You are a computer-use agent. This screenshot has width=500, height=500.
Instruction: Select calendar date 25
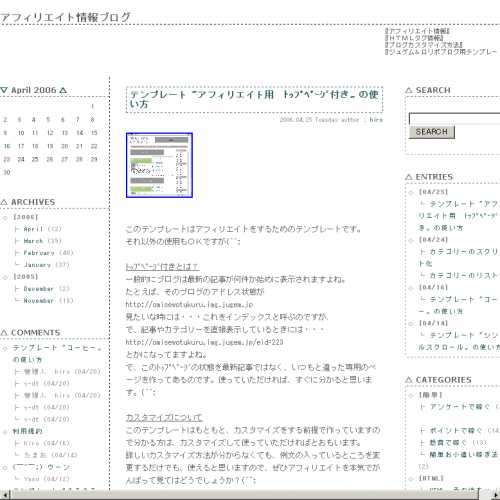point(35,159)
